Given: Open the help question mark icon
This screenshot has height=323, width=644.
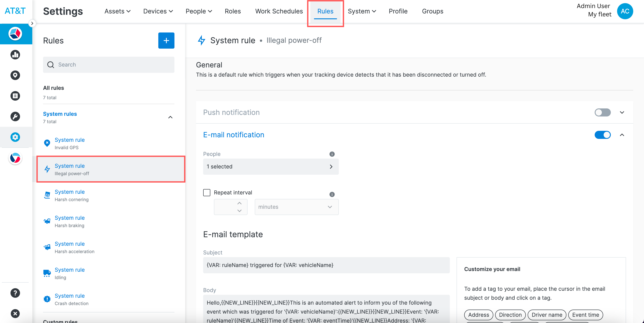Looking at the screenshot, I should [x=15, y=293].
